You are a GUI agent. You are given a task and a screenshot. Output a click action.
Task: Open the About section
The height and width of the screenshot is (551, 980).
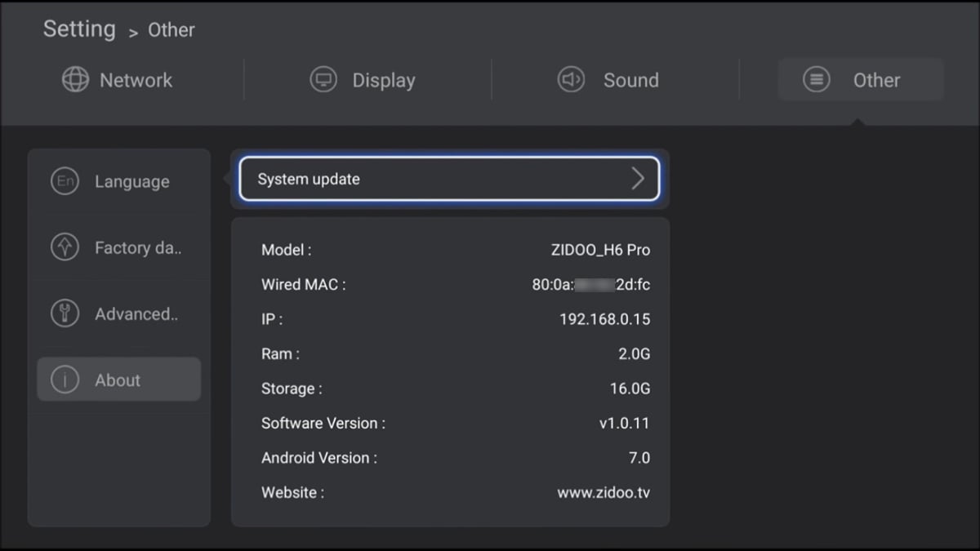118,380
